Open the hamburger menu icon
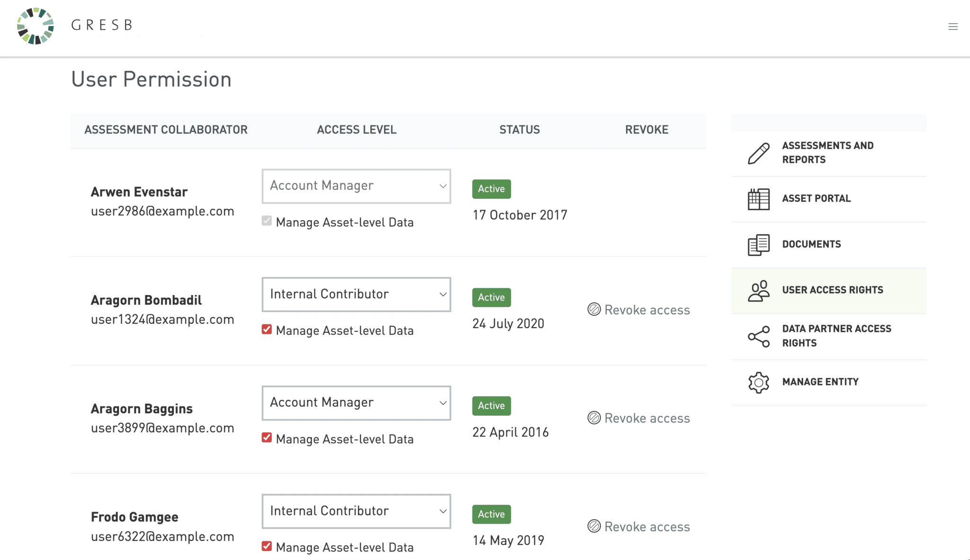 coord(953,27)
